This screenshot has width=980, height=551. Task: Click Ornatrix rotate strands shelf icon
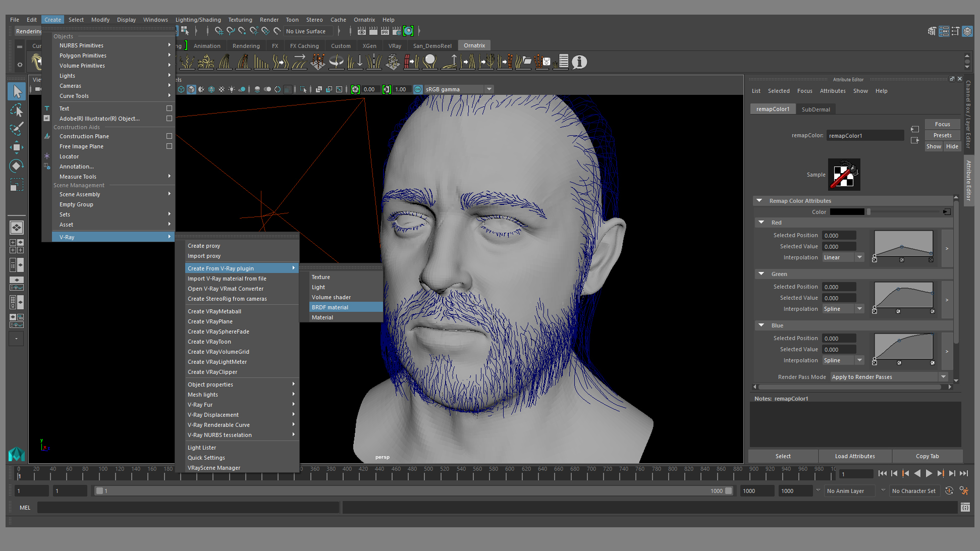click(336, 62)
